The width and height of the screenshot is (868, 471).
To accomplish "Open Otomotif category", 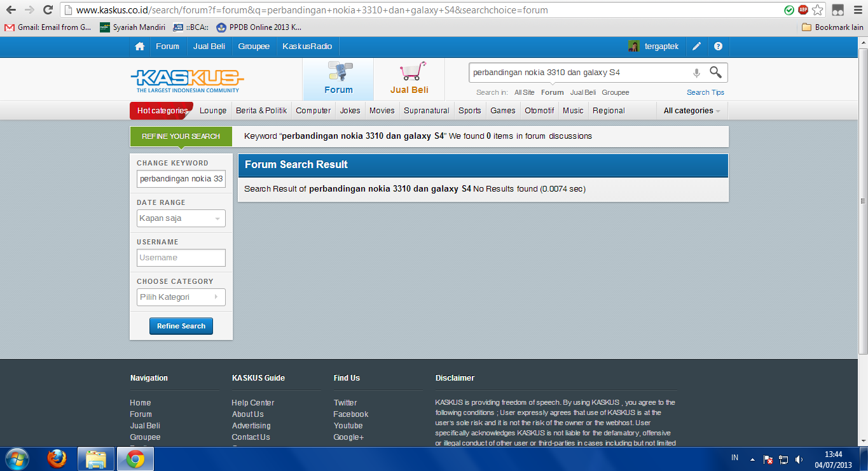I will click(x=539, y=111).
